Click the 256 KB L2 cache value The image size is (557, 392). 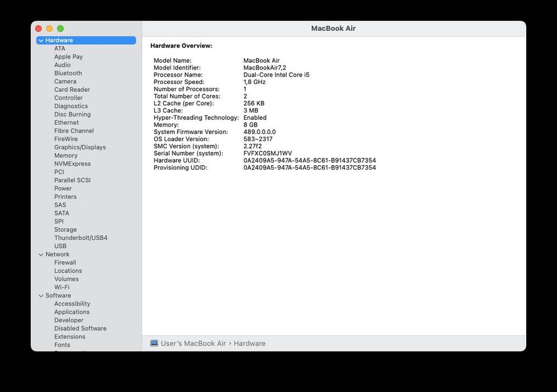pyautogui.click(x=254, y=103)
